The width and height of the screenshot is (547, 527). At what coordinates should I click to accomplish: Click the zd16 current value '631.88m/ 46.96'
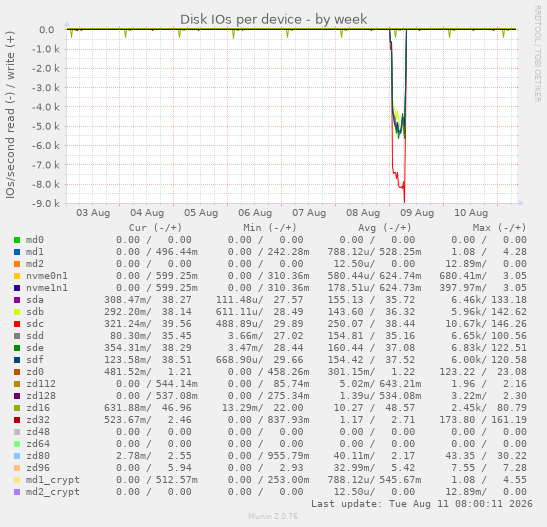[148, 408]
